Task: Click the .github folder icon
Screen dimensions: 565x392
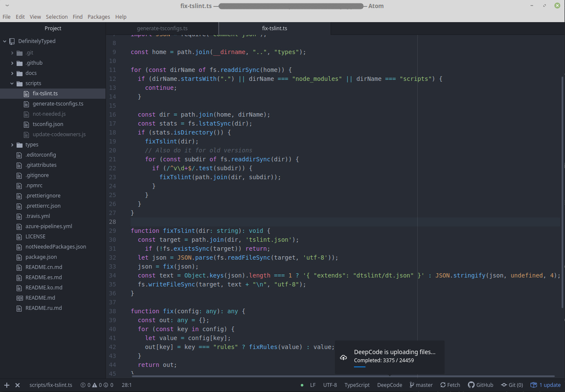Action: [x=19, y=63]
